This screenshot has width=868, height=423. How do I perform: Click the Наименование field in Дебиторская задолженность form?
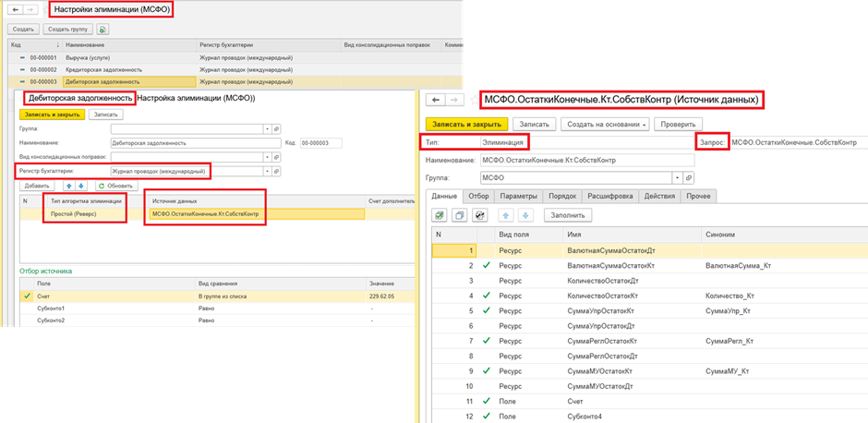[x=192, y=143]
